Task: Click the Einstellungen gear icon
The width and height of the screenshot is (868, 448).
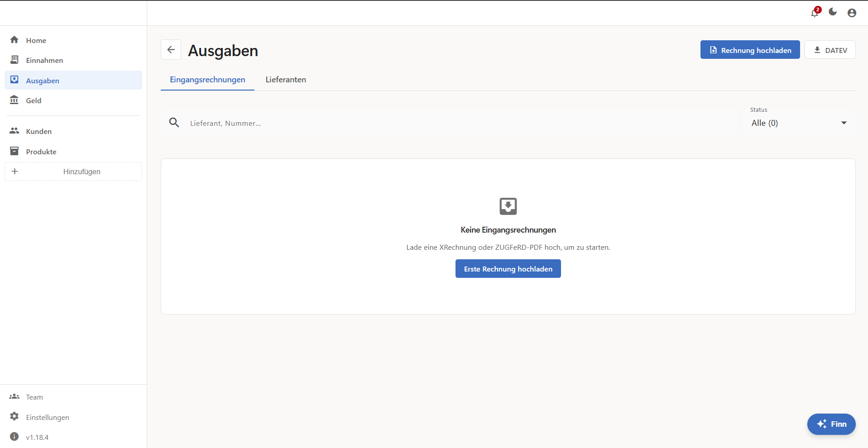Action: (x=14, y=416)
